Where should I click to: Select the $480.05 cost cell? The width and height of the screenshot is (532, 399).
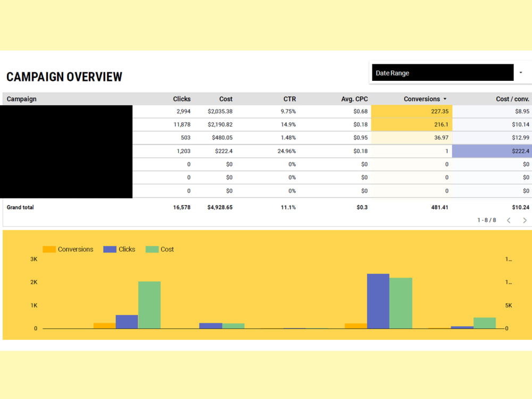222,138
